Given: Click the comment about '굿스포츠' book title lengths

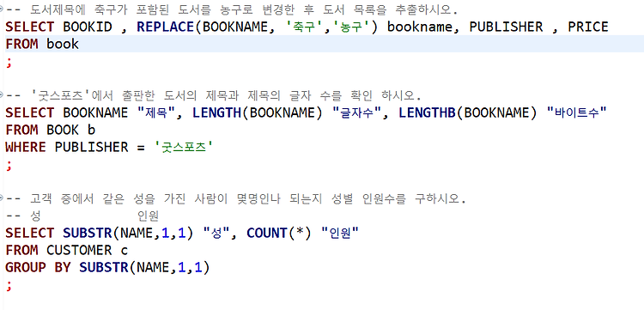Looking at the screenshot, I should tap(214, 95).
